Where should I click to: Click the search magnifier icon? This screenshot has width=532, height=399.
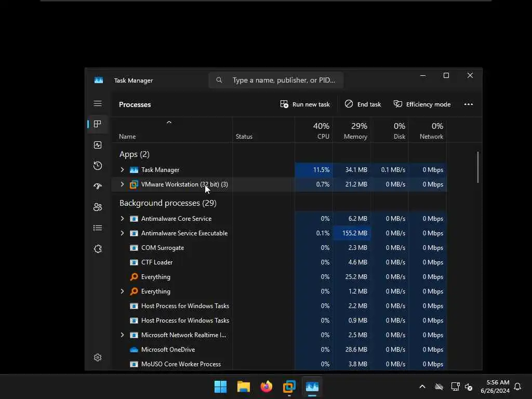point(219,80)
